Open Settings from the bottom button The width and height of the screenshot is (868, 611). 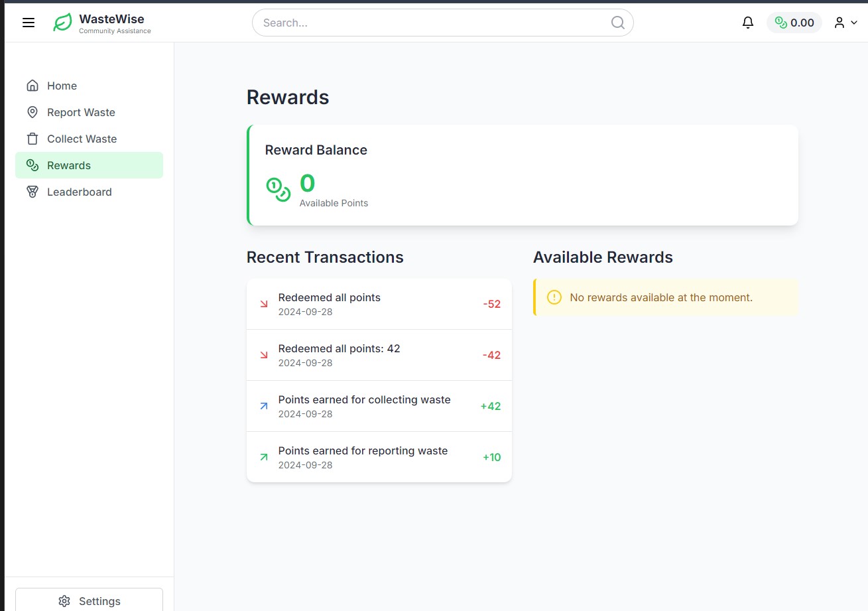click(89, 600)
